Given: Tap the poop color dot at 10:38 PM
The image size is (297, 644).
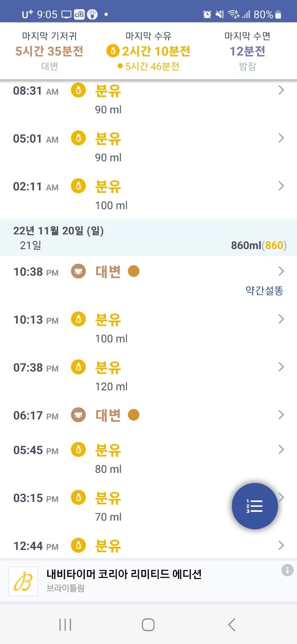Looking at the screenshot, I should point(133,272).
